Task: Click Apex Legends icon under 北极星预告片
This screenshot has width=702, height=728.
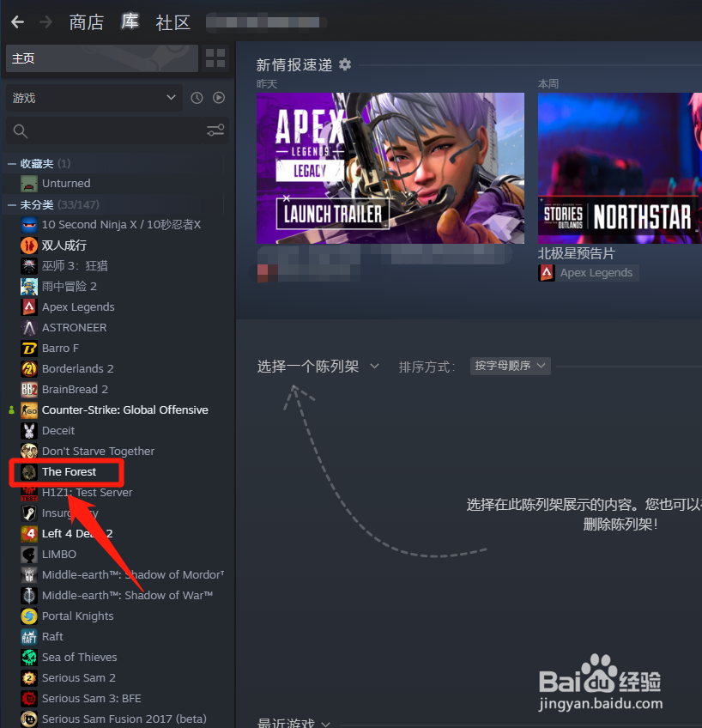Action: (x=546, y=273)
